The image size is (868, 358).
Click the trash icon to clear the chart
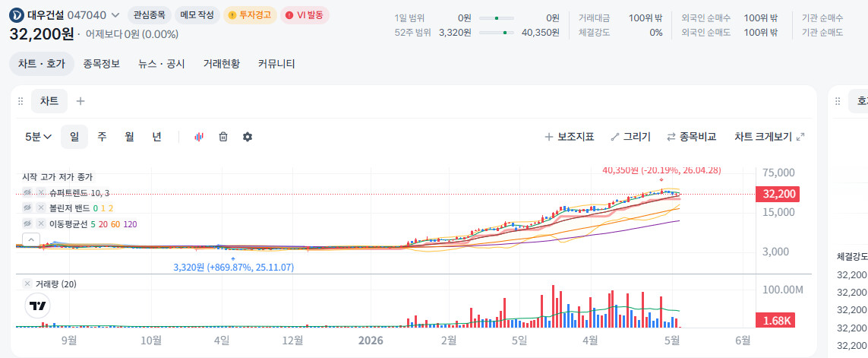click(223, 137)
